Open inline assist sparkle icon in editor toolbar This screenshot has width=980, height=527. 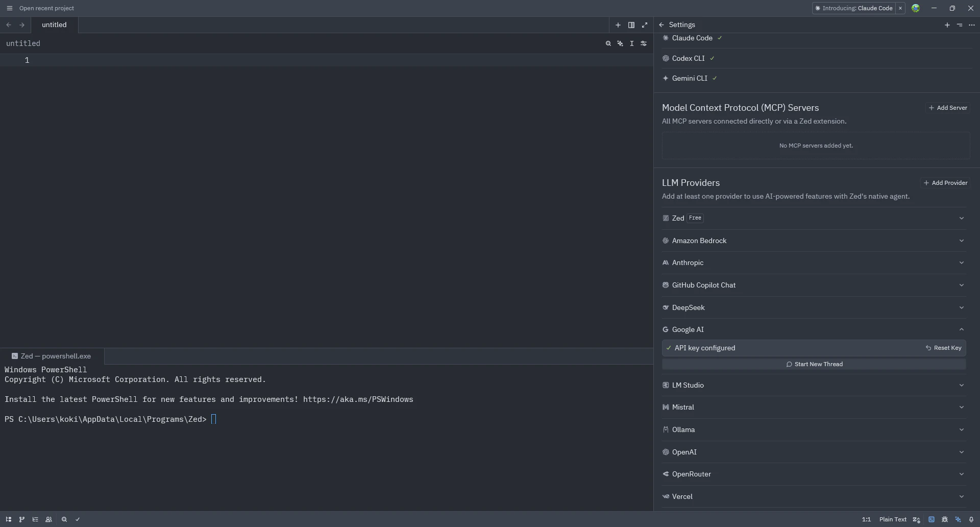coord(620,43)
